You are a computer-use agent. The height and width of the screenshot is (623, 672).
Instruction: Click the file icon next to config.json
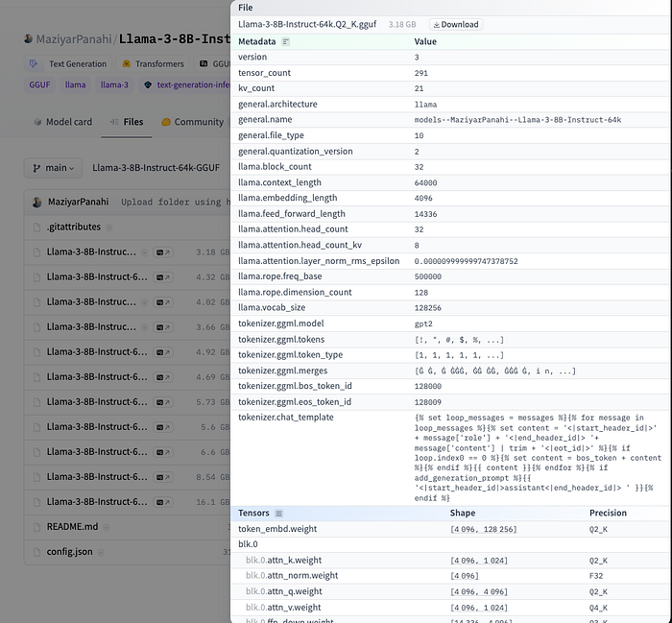pyautogui.click(x=37, y=552)
